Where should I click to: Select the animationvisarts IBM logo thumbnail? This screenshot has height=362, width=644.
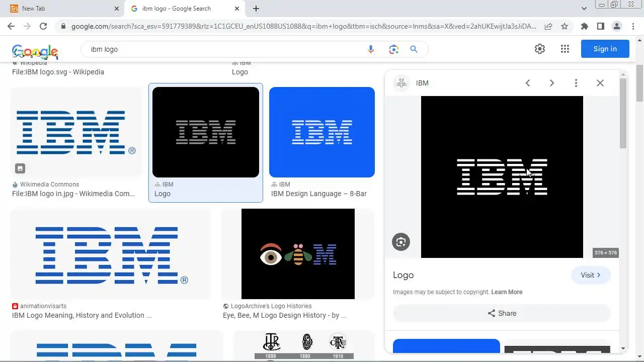(111, 254)
